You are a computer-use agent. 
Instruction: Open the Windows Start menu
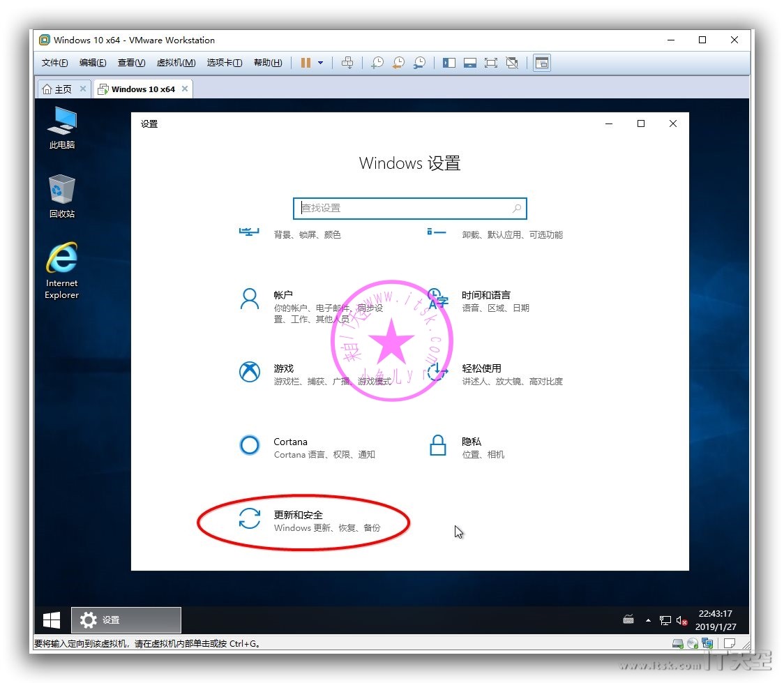(x=52, y=620)
